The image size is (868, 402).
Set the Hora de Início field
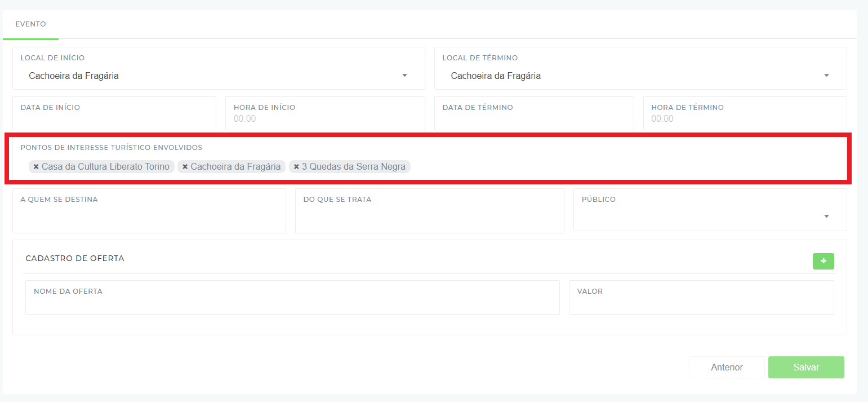(325, 113)
